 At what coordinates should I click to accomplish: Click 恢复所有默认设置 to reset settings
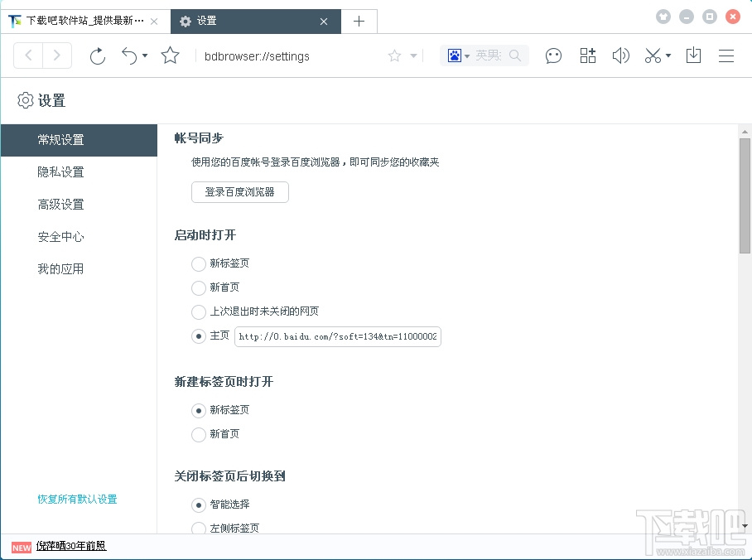(x=77, y=500)
